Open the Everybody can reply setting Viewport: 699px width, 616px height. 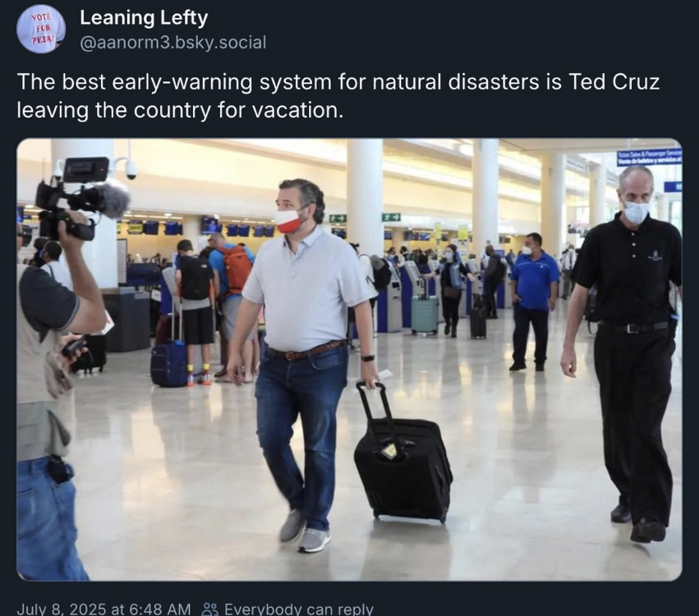click(299, 609)
